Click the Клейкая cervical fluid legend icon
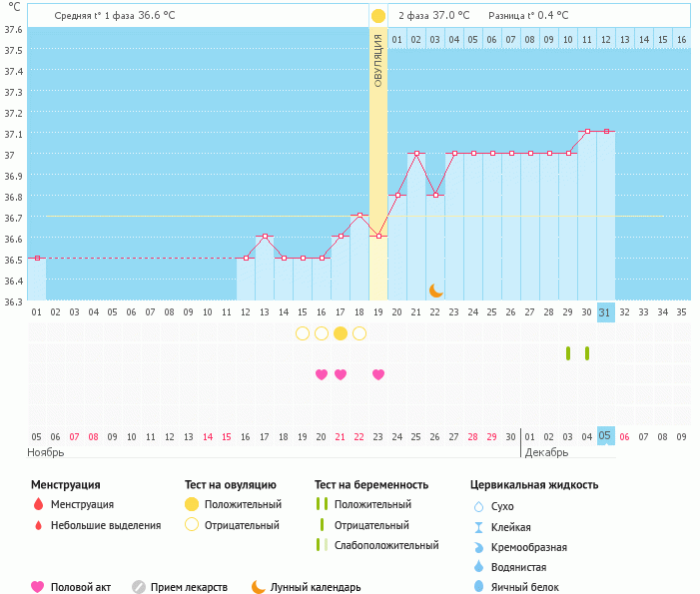This screenshot has height=594, width=700. tap(479, 527)
